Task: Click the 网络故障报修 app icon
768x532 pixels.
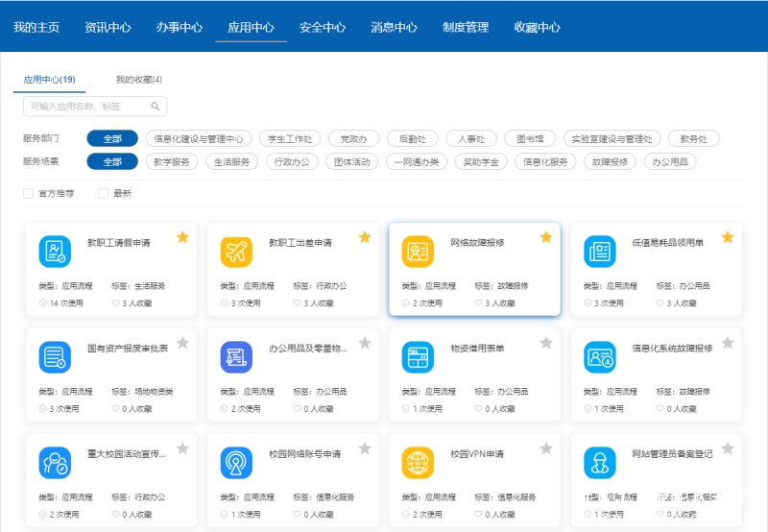Action: pyautogui.click(x=418, y=252)
